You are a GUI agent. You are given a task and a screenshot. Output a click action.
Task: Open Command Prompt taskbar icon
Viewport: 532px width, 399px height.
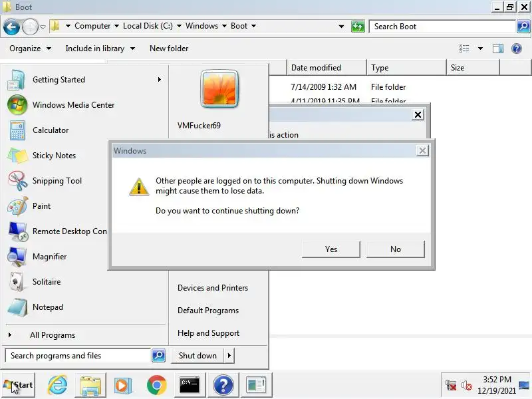190,385
